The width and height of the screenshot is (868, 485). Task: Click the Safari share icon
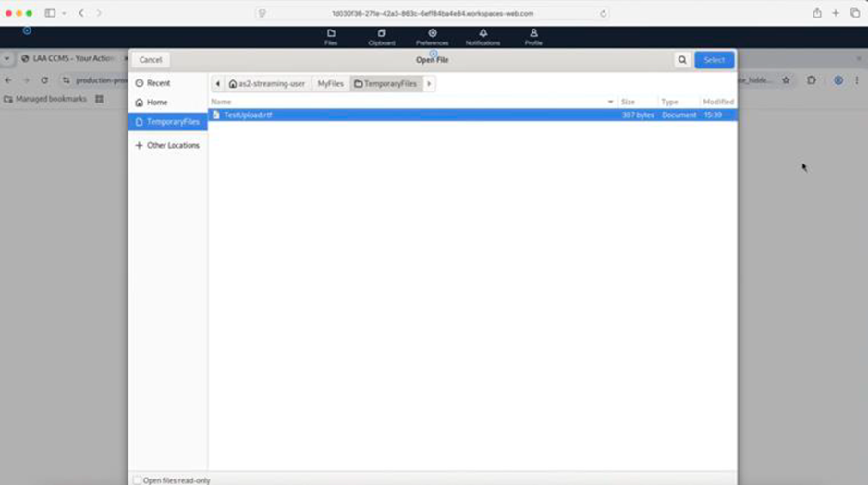point(816,13)
